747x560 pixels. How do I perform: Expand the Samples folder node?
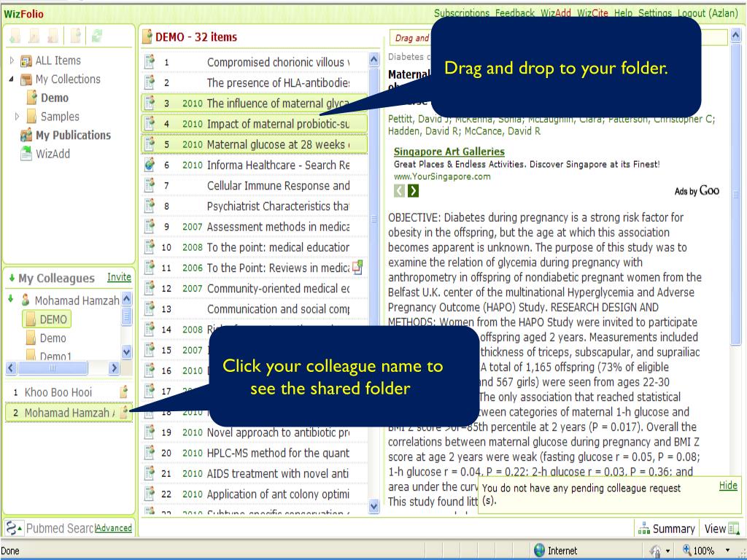click(x=18, y=116)
